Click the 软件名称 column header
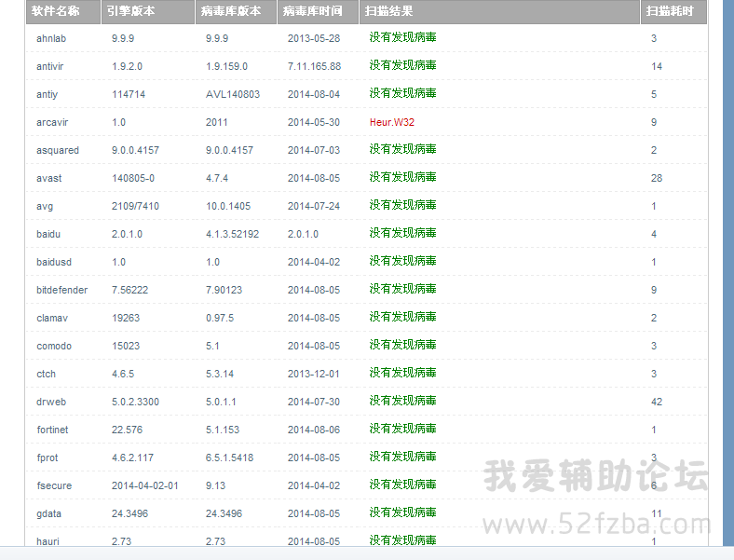 63,11
